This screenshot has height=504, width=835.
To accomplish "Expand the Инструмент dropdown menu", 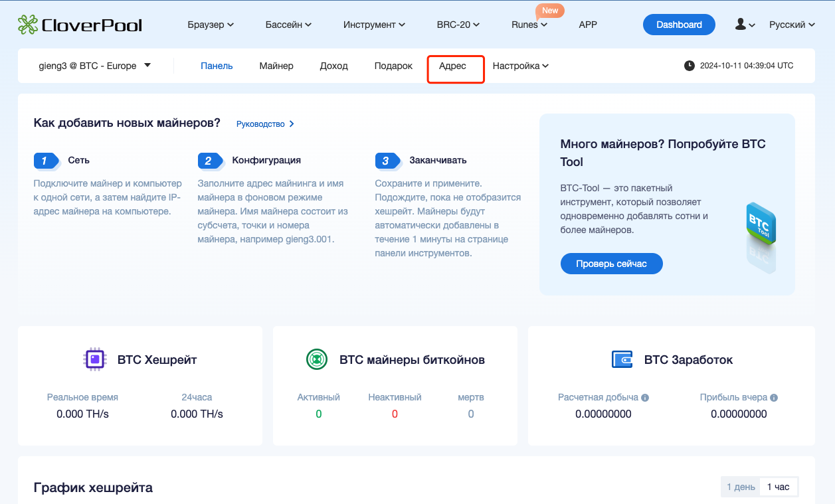I will (x=374, y=25).
